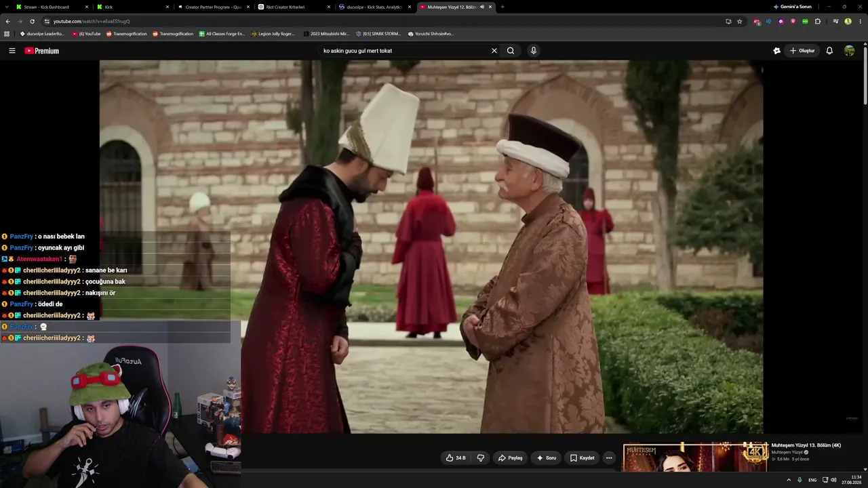Open the blue sound-wave extension
868x488 pixels.
pyautogui.click(x=768, y=21)
